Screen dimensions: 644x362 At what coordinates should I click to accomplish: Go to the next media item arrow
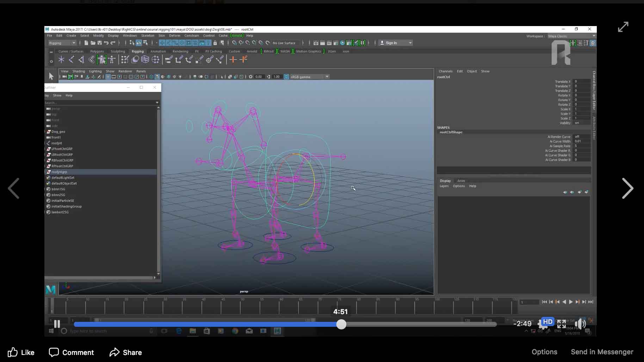pos(627,188)
